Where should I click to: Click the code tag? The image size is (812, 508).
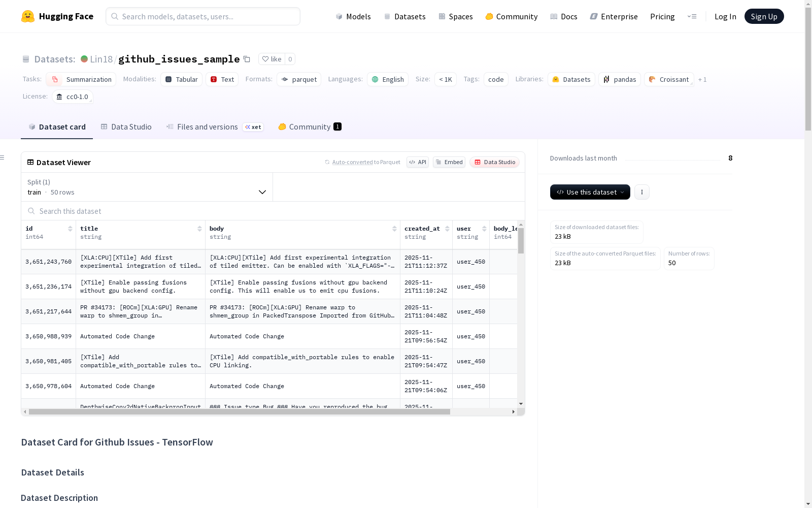coord(496,79)
